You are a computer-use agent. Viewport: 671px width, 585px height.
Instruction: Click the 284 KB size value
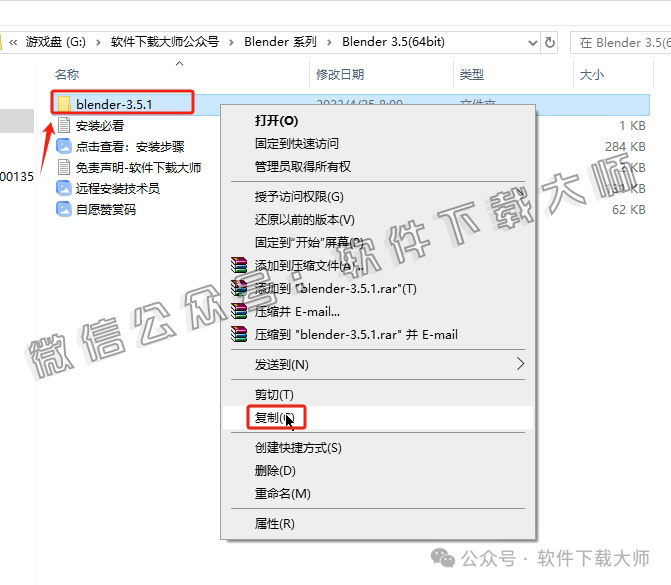(x=625, y=146)
